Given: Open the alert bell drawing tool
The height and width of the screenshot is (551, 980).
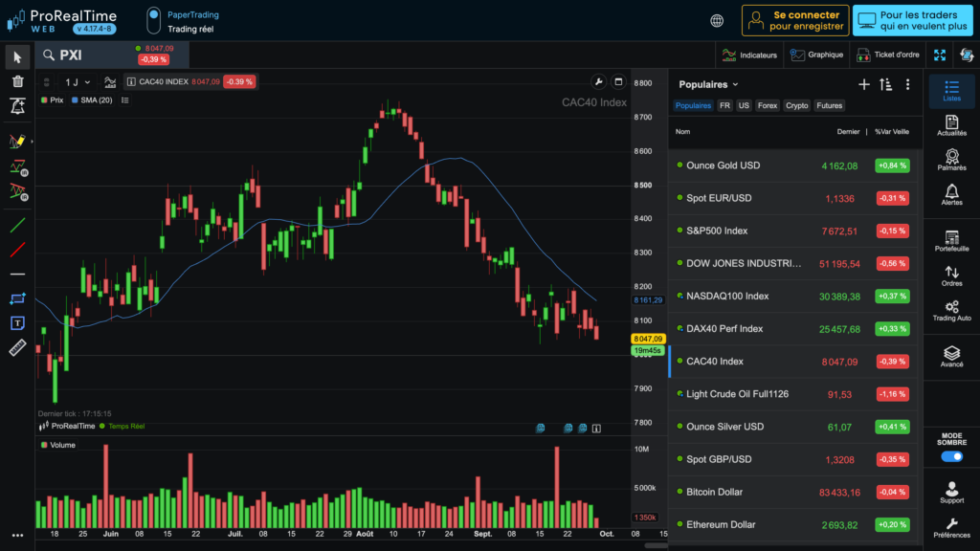Looking at the screenshot, I should coord(17,106).
